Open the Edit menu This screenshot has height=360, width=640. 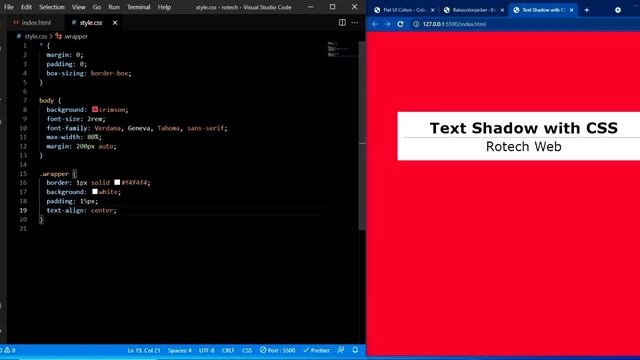[26, 7]
